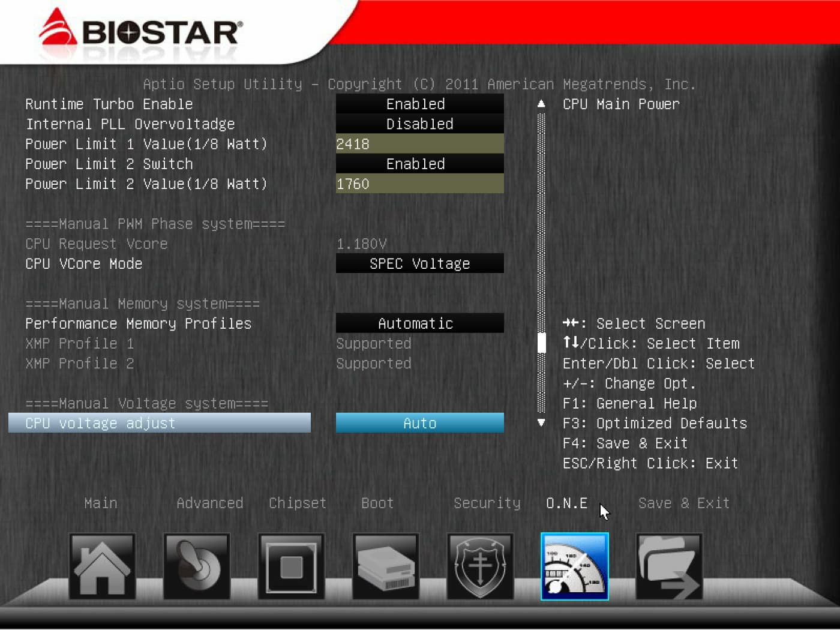
Task: Select the Internal PLL Overvoltadge label
Action: (x=130, y=124)
